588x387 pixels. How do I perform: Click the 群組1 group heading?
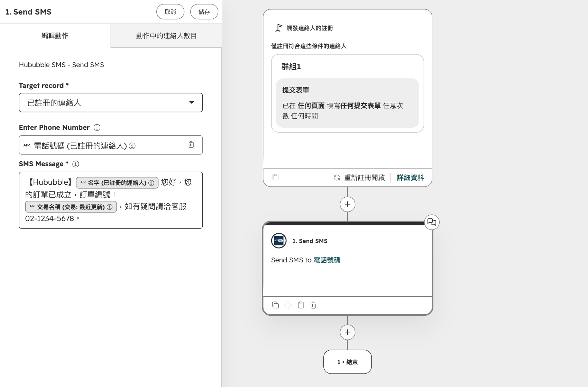click(x=291, y=67)
